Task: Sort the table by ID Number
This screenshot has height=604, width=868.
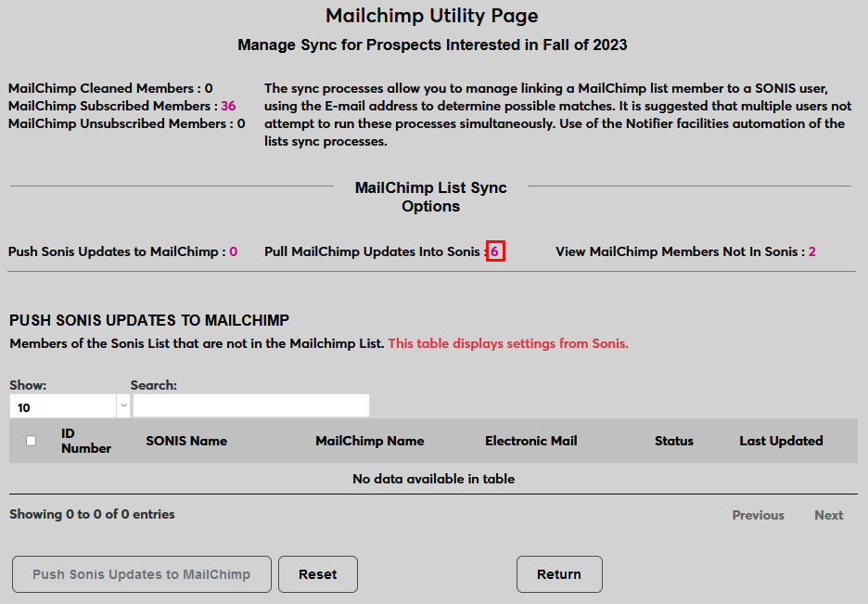Action: point(85,440)
